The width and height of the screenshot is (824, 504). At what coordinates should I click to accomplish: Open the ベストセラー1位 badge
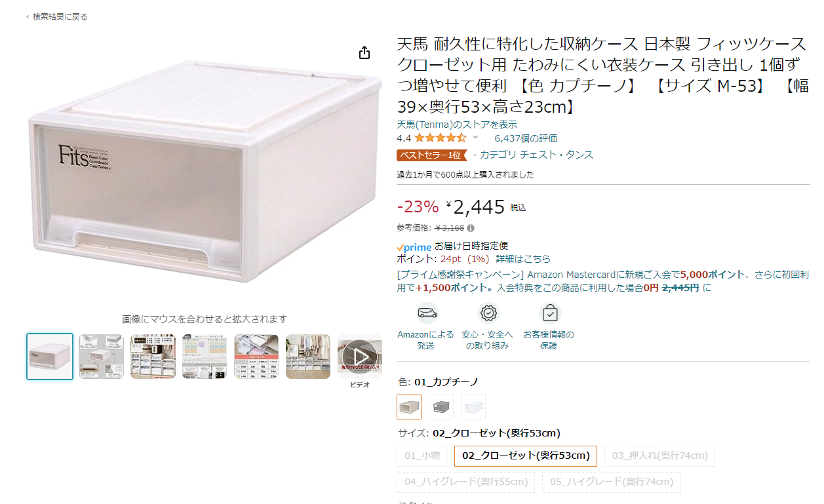coord(431,155)
